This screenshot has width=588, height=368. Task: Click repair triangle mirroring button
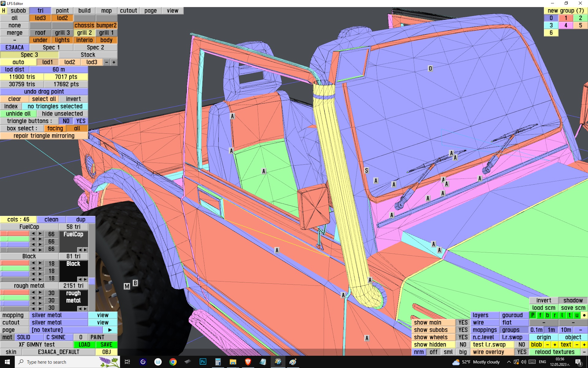pyautogui.click(x=44, y=136)
